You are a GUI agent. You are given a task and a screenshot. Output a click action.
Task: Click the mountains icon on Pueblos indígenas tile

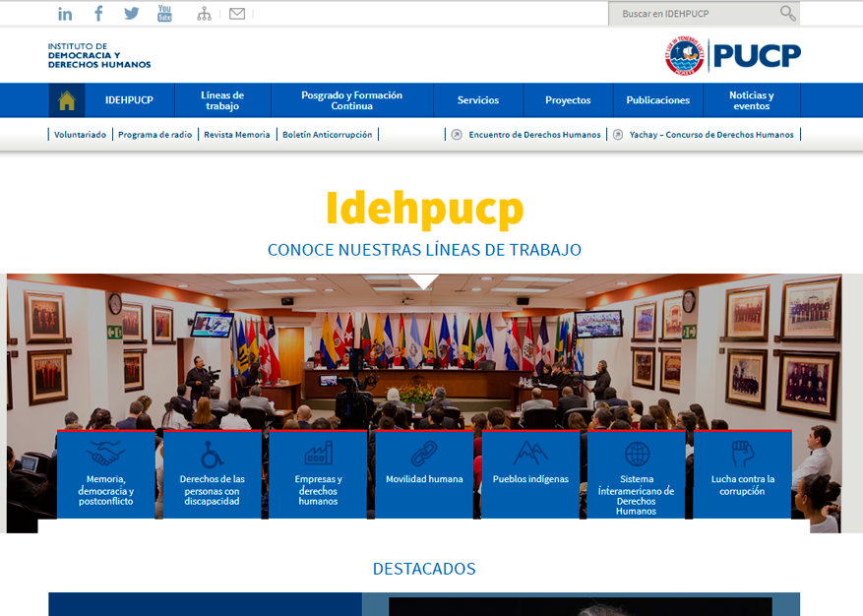530,452
